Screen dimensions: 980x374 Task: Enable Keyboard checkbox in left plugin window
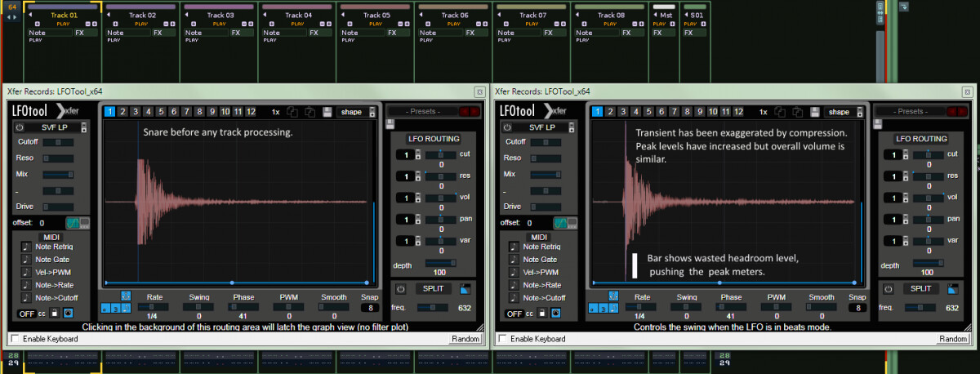tap(14, 339)
